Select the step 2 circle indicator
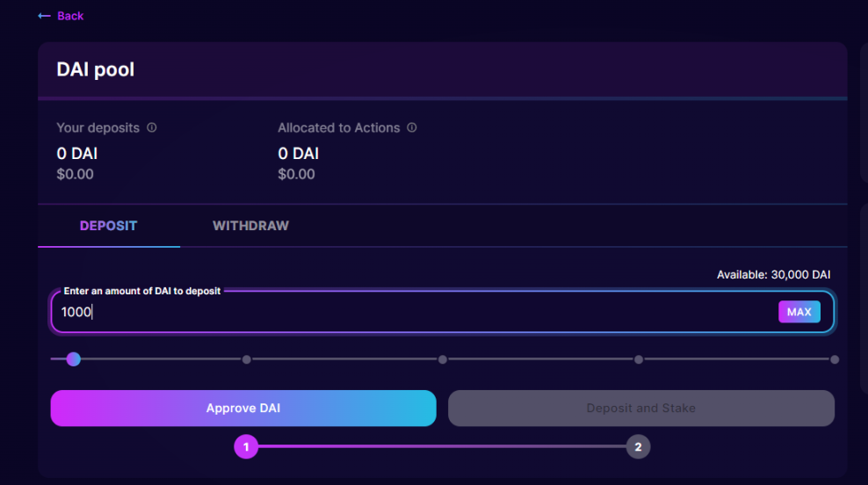 click(x=638, y=447)
